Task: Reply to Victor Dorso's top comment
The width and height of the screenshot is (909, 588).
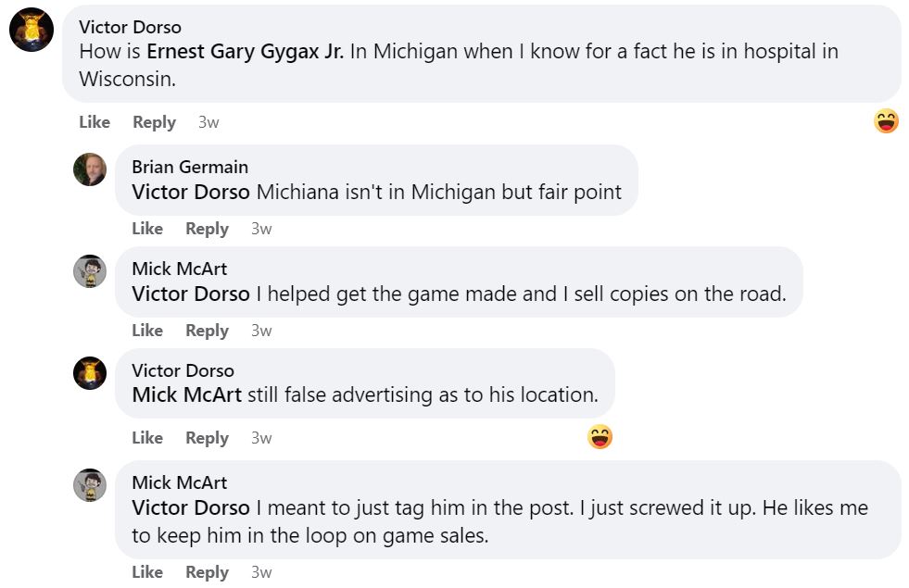Action: point(154,122)
